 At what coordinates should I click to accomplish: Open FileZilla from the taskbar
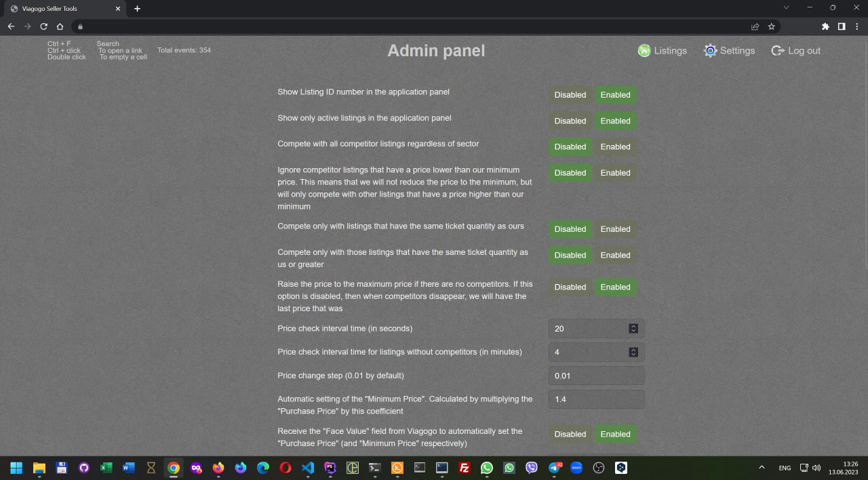click(x=465, y=468)
